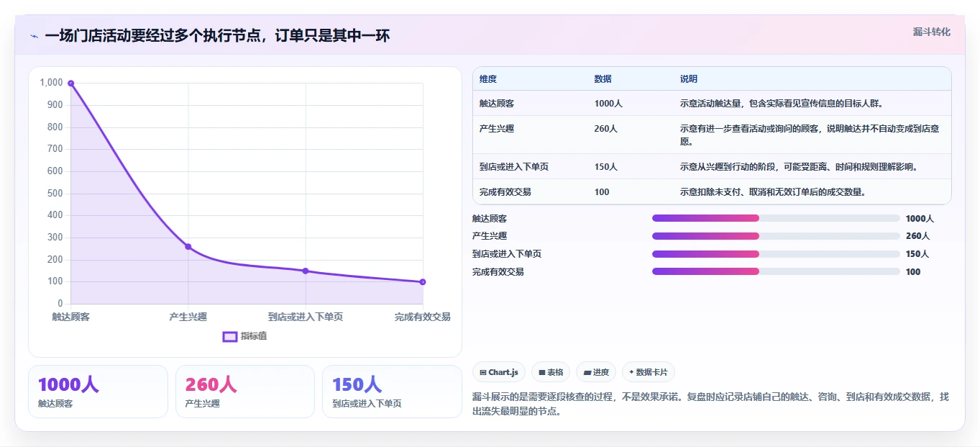
Task: Click the 完成有效交易 progress row label
Action: pyautogui.click(x=498, y=272)
